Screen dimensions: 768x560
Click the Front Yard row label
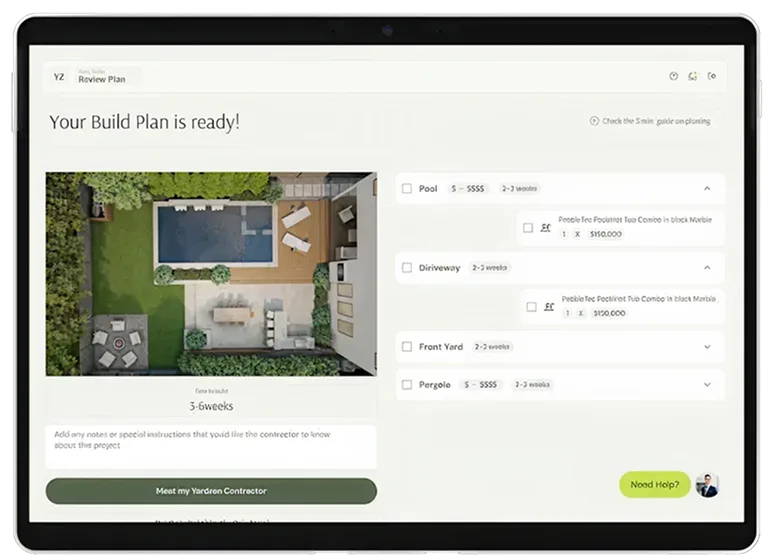coord(441,347)
